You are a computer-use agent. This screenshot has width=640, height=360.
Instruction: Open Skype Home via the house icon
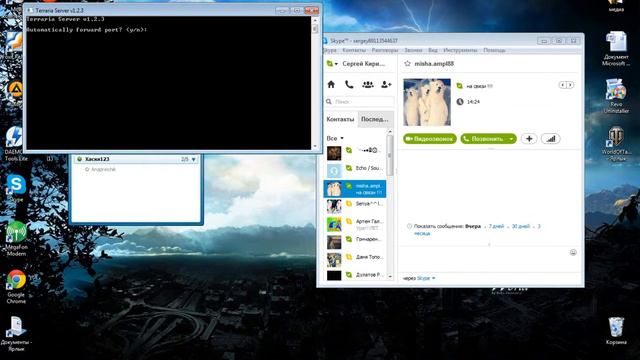[x=331, y=84]
